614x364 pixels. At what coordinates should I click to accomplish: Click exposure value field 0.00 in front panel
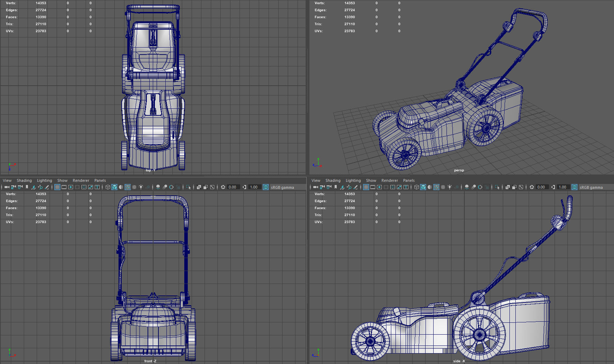[x=233, y=187]
